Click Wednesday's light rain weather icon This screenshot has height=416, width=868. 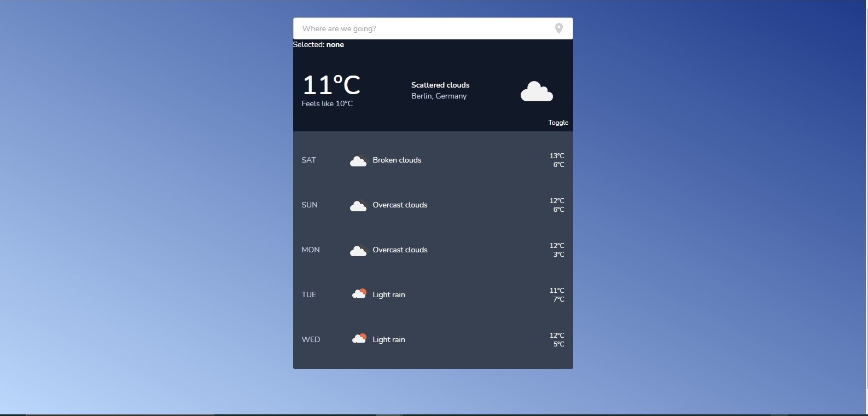(x=359, y=339)
